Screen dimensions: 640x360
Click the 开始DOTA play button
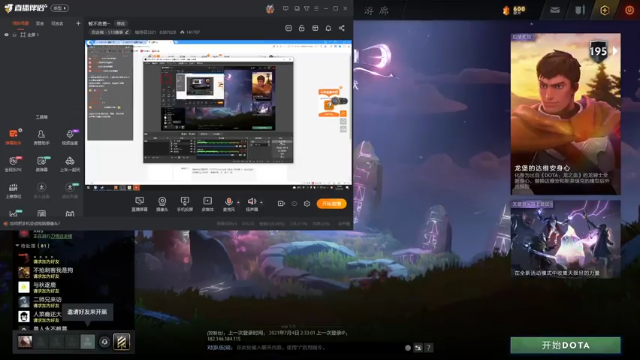pyautogui.click(x=566, y=345)
